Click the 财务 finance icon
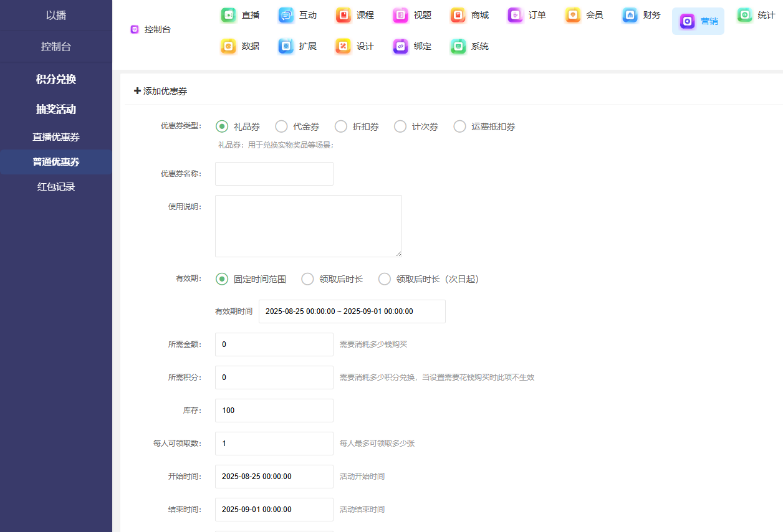Viewport: 783px width, 532px height. coord(630,15)
